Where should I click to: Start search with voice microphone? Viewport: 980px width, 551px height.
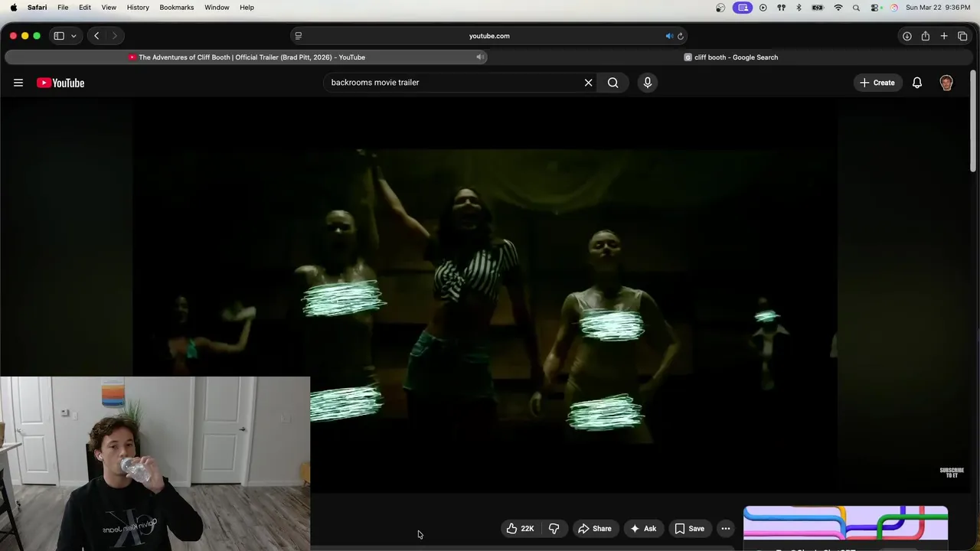click(648, 83)
